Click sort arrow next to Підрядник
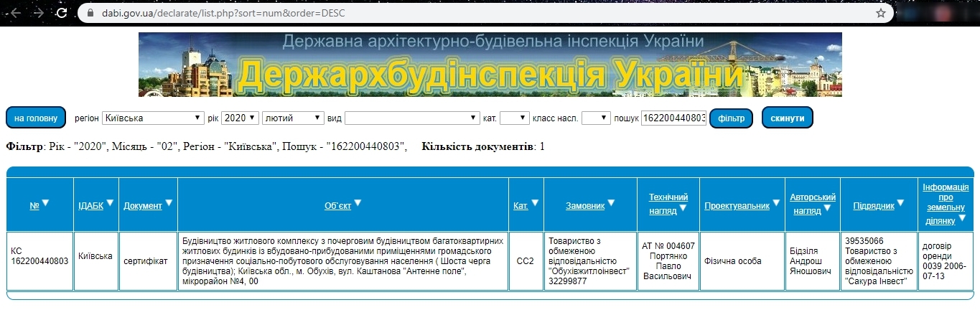 pyautogui.click(x=900, y=203)
